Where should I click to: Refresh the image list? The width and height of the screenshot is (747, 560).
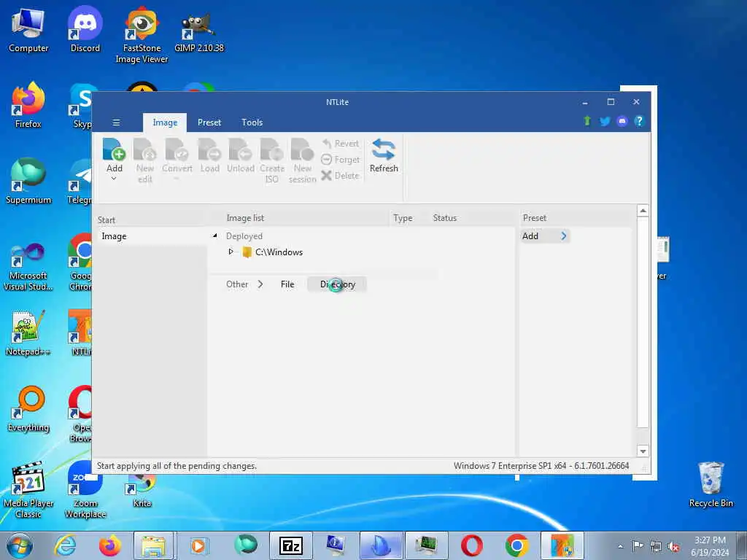384,155
